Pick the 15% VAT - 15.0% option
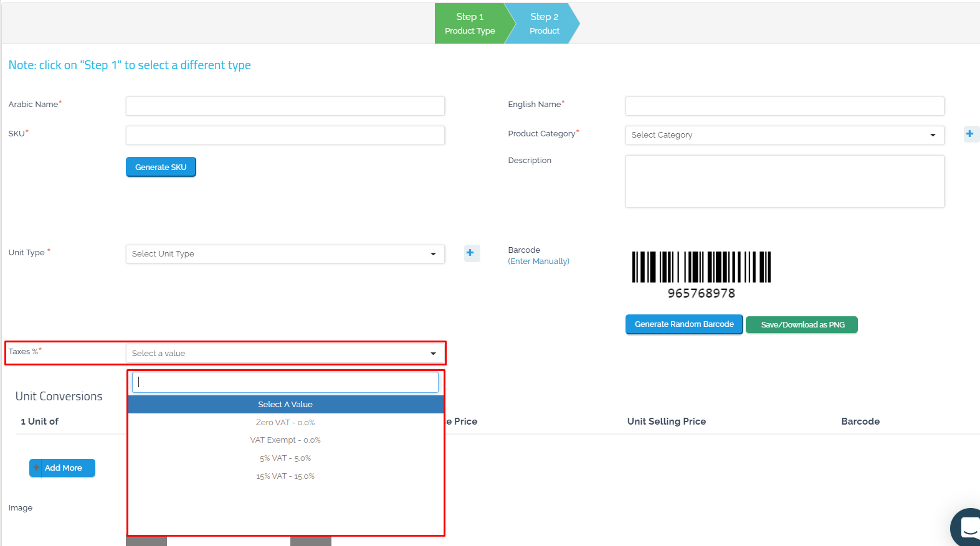The height and width of the screenshot is (546, 980). 285,476
